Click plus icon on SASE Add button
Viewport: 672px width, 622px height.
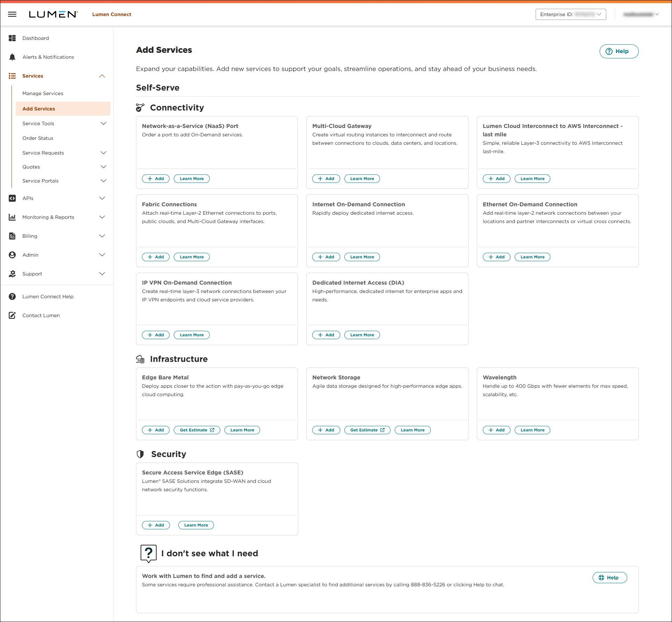point(150,525)
